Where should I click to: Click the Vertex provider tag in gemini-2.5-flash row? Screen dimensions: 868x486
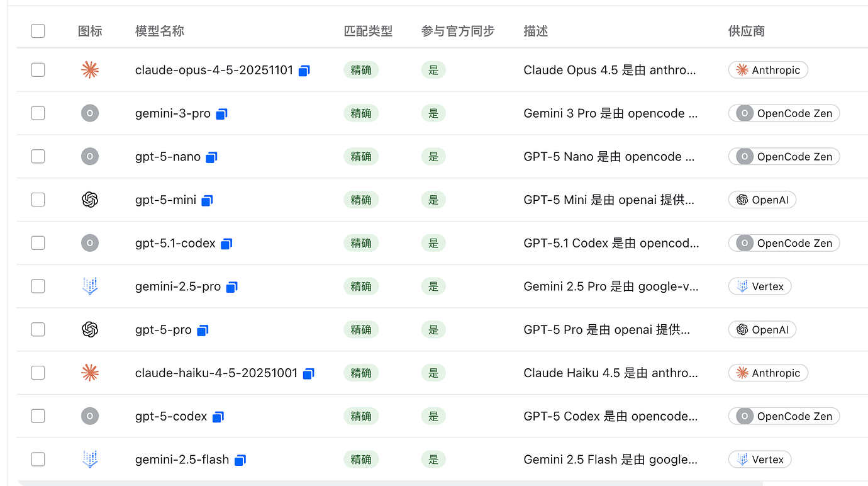(760, 460)
